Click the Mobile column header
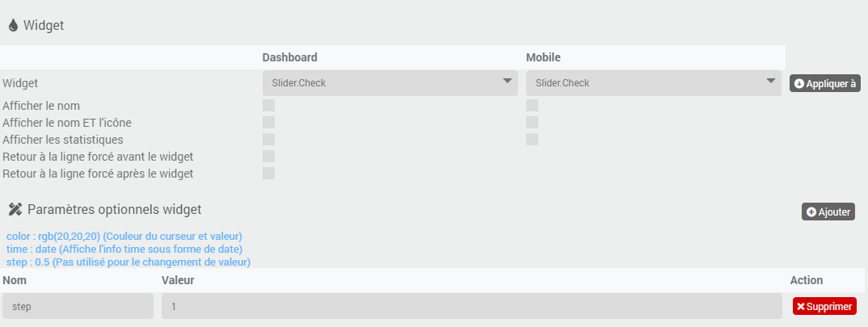Screen dimensions: 868x327 543,57
